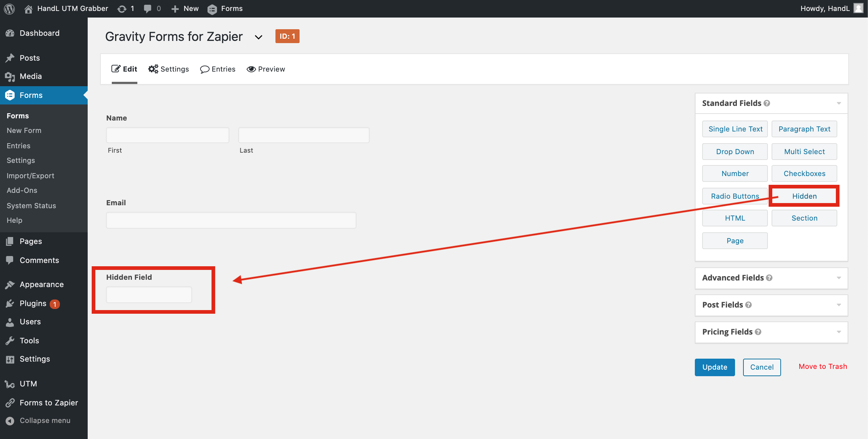The width and height of the screenshot is (868, 439).
Task: Click the user avatar next to Howdy
Action: coord(858,8)
